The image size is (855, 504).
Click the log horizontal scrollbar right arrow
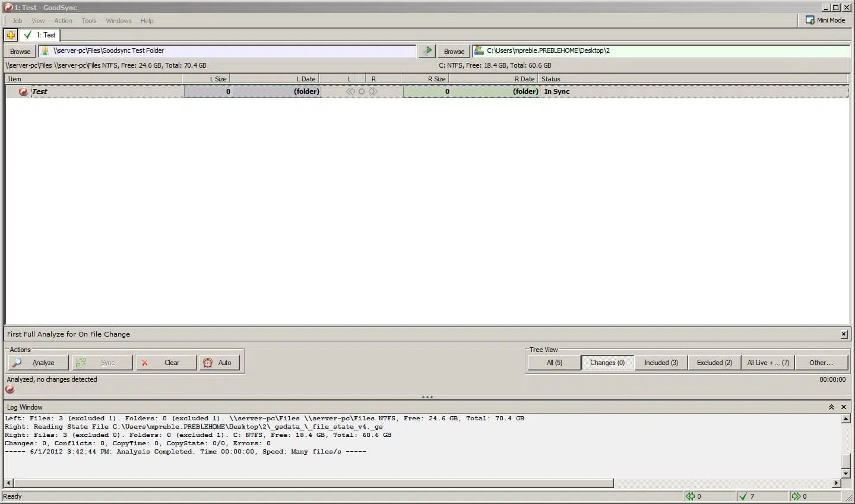(837, 483)
